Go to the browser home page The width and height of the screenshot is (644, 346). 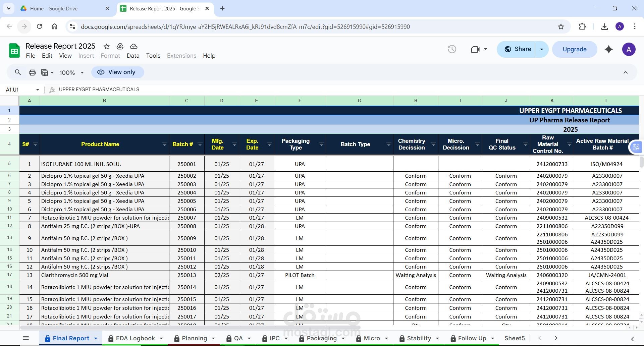coord(54,26)
